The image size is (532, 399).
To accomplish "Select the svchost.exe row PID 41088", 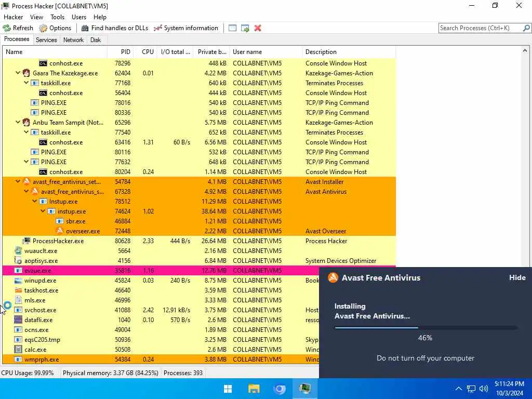I will pyautogui.click(x=161, y=310).
